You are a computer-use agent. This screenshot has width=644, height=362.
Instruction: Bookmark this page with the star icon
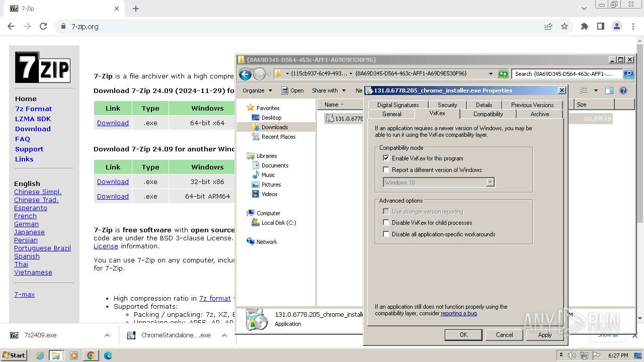(x=565, y=27)
